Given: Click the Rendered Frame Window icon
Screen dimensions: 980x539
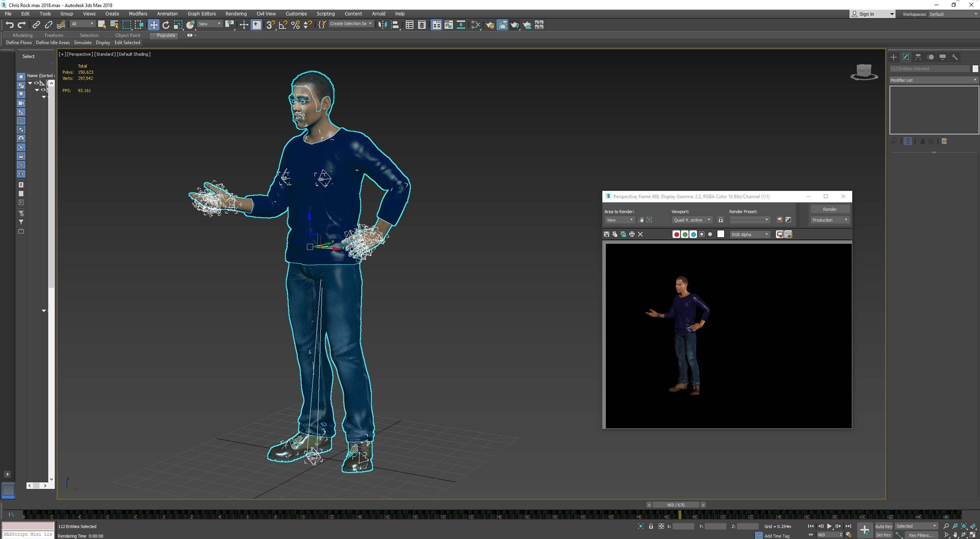Looking at the screenshot, I should click(x=503, y=25).
